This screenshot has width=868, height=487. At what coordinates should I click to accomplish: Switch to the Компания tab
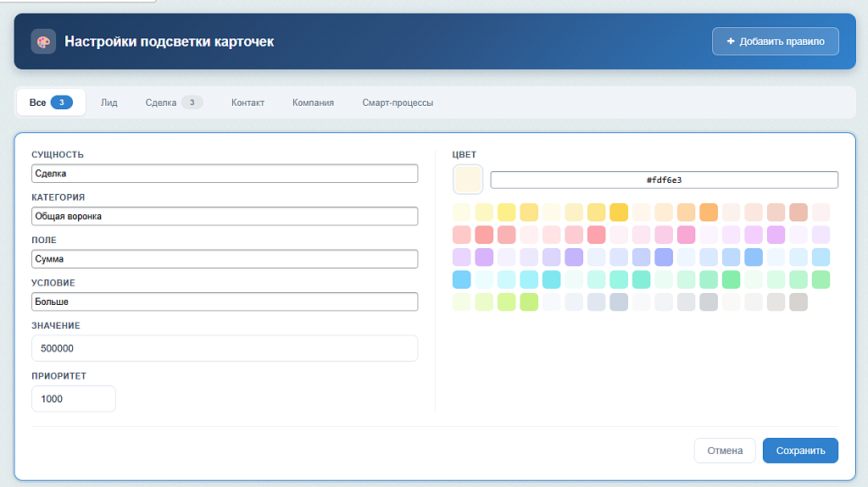pos(313,102)
